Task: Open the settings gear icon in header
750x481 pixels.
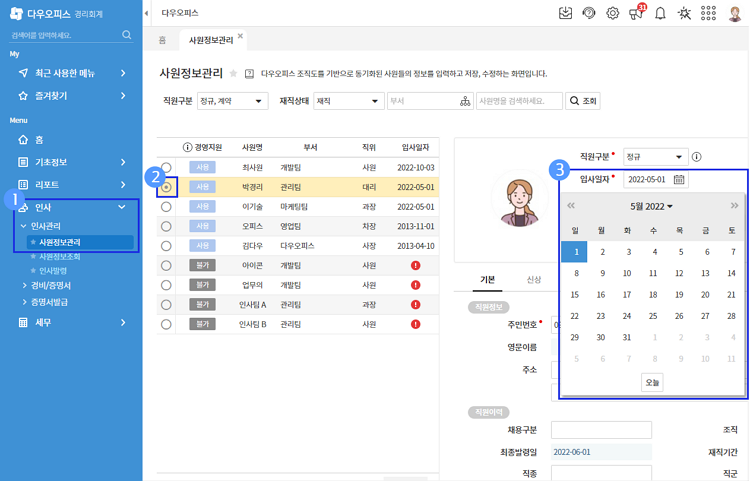Action: click(x=613, y=14)
